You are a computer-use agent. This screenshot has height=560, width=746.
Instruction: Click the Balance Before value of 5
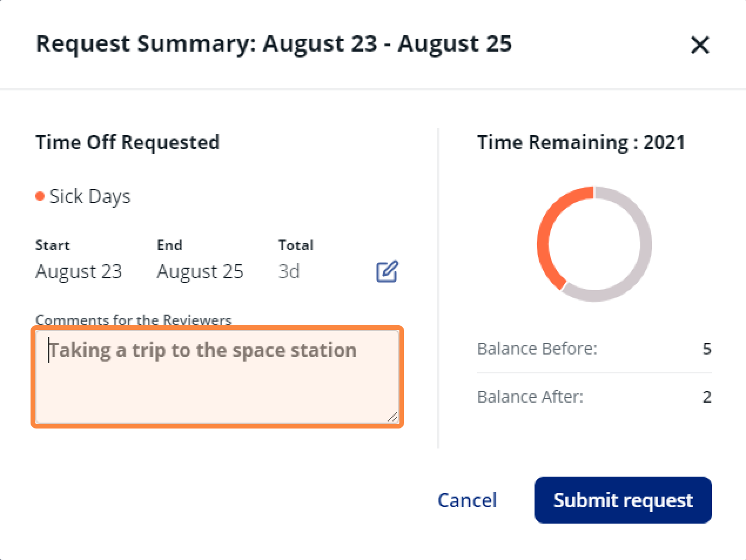pos(708,349)
